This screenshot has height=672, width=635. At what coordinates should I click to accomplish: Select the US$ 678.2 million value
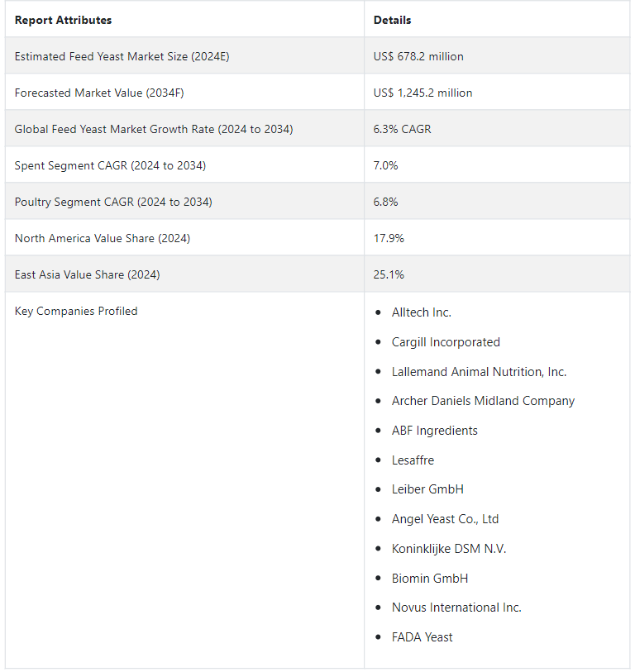418,56
